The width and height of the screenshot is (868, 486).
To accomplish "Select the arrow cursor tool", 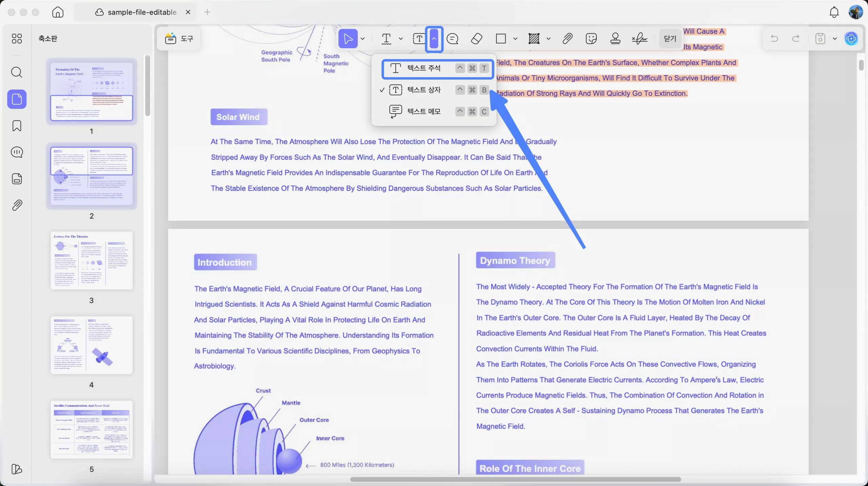I will point(348,39).
